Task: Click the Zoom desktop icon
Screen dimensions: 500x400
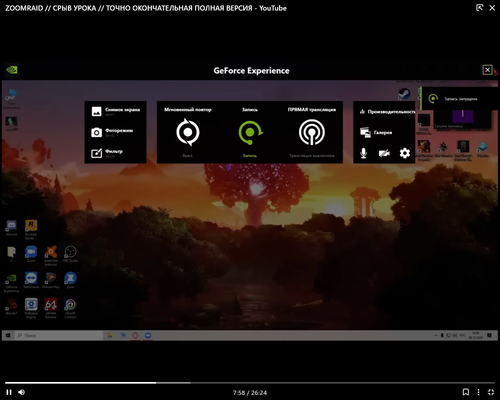Action: 31,254
